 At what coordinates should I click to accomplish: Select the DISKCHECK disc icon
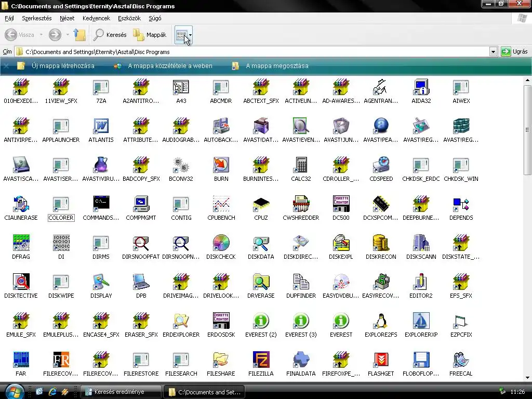pyautogui.click(x=221, y=243)
